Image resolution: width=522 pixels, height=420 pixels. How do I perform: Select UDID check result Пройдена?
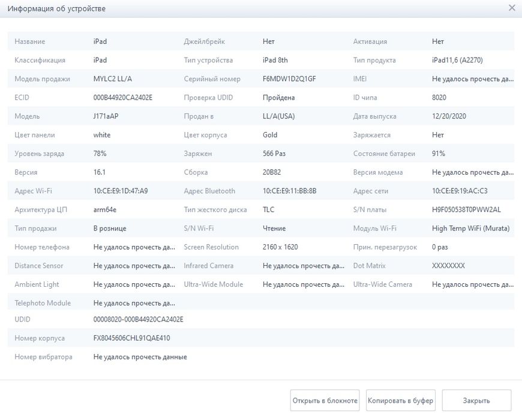click(x=278, y=98)
